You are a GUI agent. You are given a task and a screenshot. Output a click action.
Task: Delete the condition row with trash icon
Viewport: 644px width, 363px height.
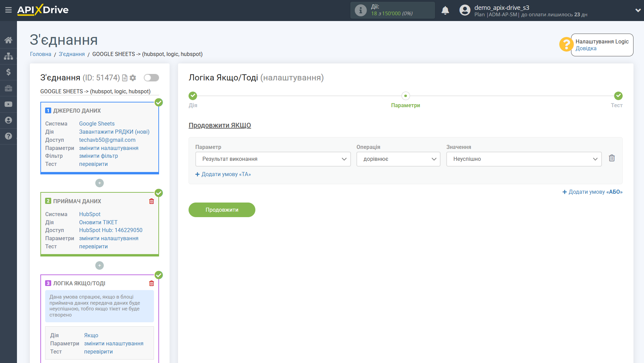click(612, 158)
